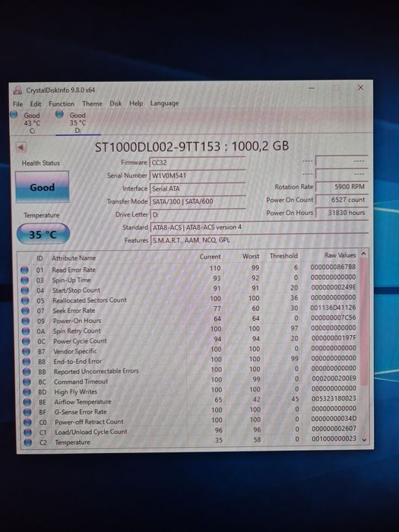Click the Rotation Rate 5900 RPM field
Screen dimensions: 399x532
click(341, 187)
